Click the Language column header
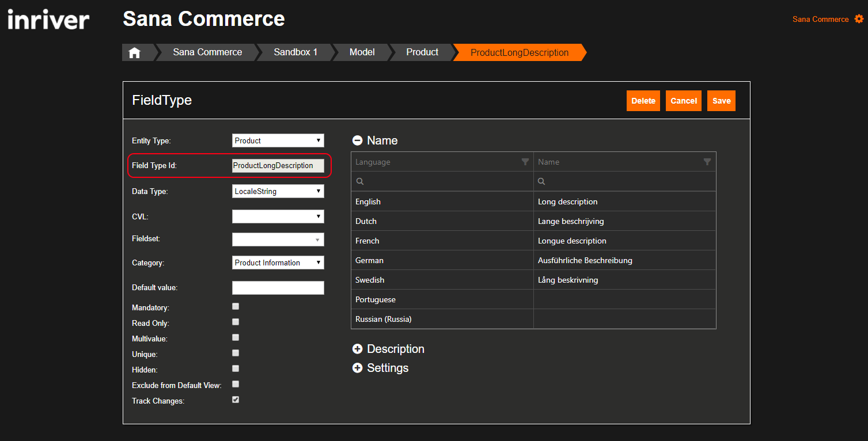The image size is (868, 441). (442, 162)
